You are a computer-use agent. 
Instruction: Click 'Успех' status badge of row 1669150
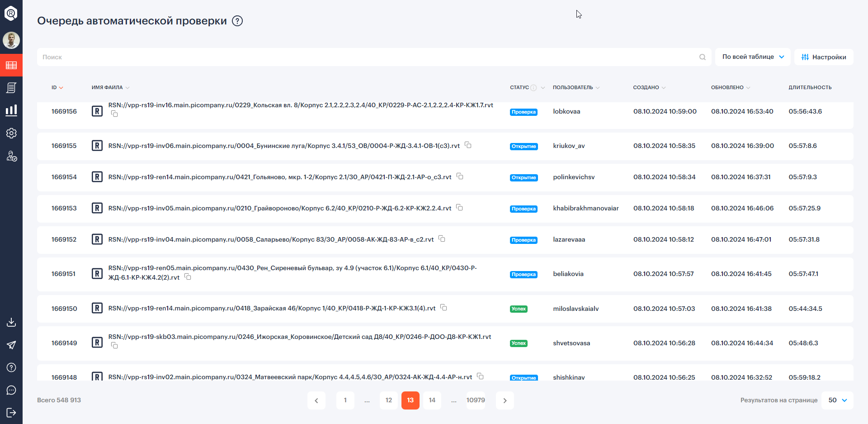tap(519, 309)
